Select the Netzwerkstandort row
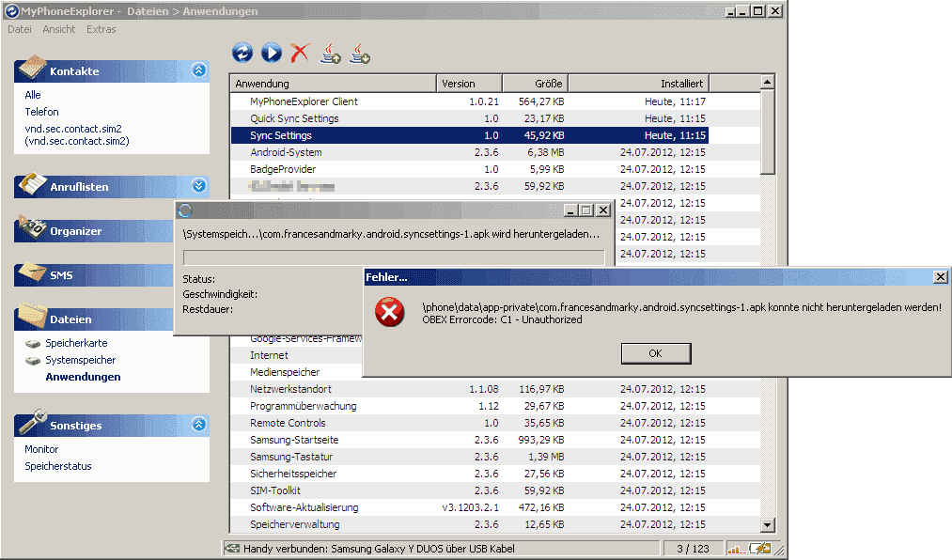This screenshot has width=952, height=560. [x=495, y=389]
